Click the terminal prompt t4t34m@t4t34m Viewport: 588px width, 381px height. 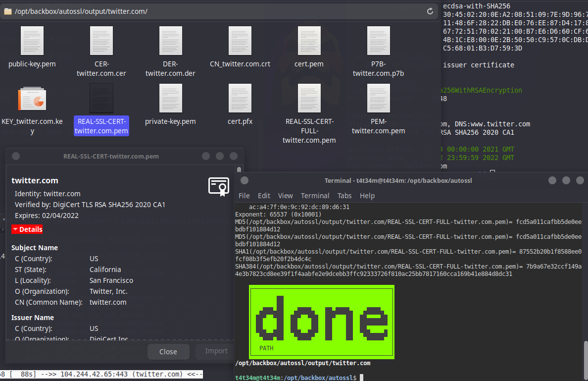(x=257, y=378)
